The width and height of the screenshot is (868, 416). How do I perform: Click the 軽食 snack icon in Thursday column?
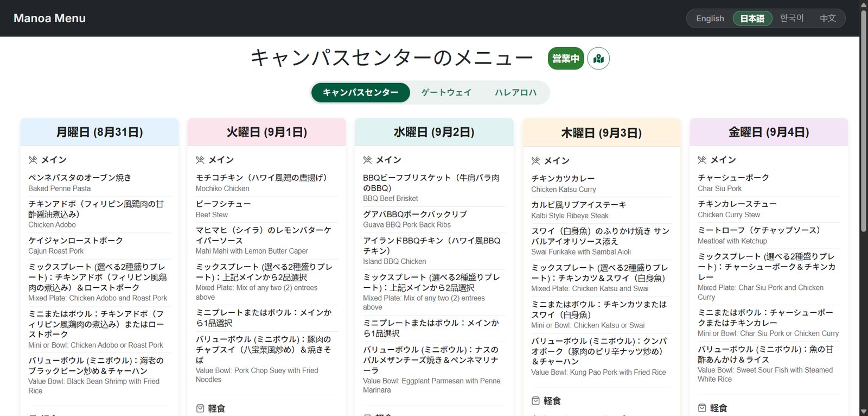tap(535, 401)
